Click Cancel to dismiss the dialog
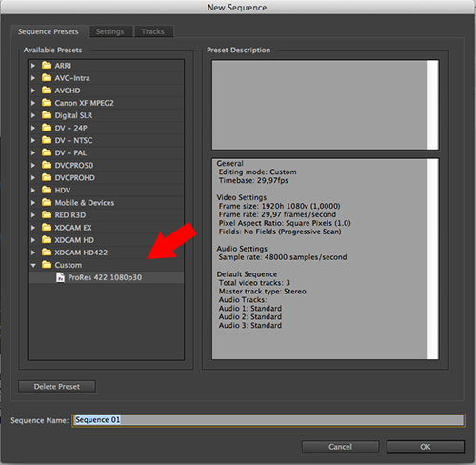Image resolution: width=476 pixels, height=465 pixels. coord(340,447)
